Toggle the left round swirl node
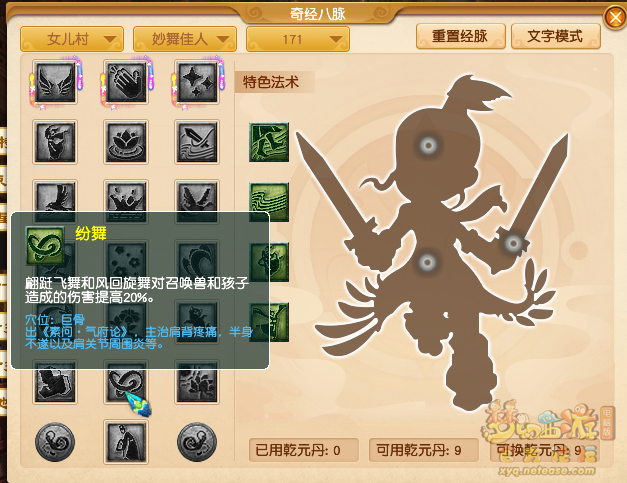 (x=55, y=442)
